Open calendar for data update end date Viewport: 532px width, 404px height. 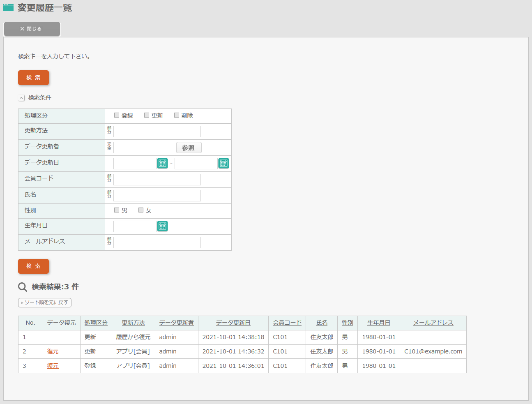(x=223, y=163)
